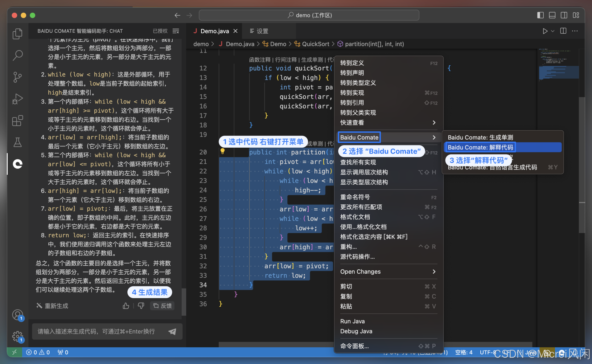Click the send message paper-plane icon
The height and width of the screenshot is (364, 592).
(x=172, y=331)
